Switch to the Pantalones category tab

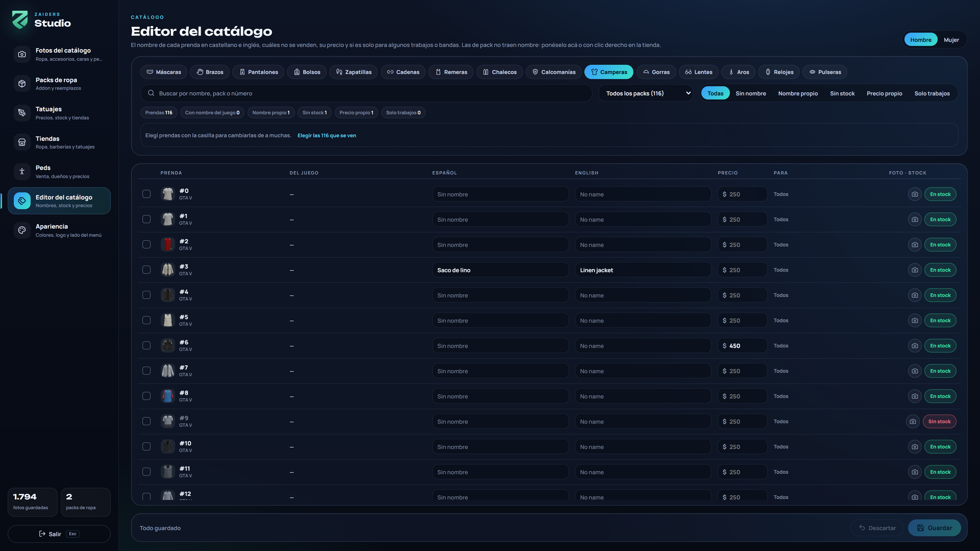[x=258, y=72]
